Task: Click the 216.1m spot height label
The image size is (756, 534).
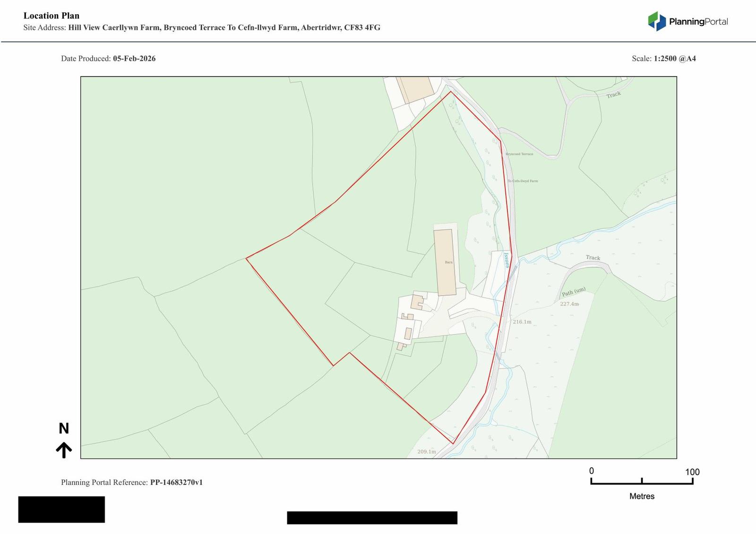Action: (x=522, y=322)
